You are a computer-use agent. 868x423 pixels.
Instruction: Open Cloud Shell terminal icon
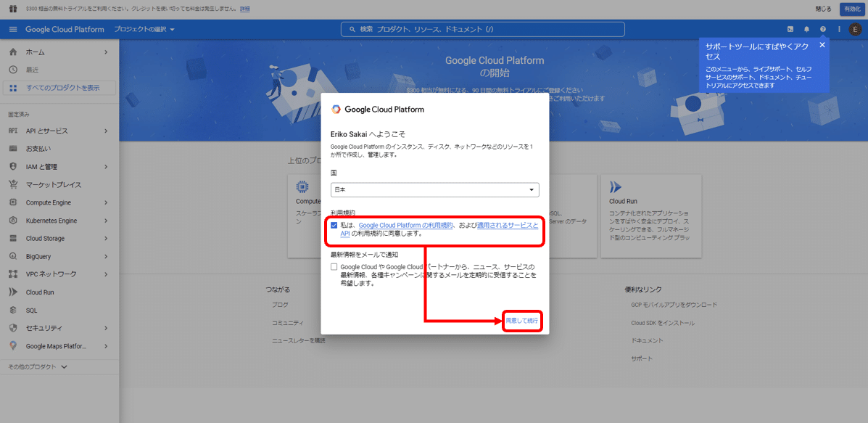(x=790, y=29)
